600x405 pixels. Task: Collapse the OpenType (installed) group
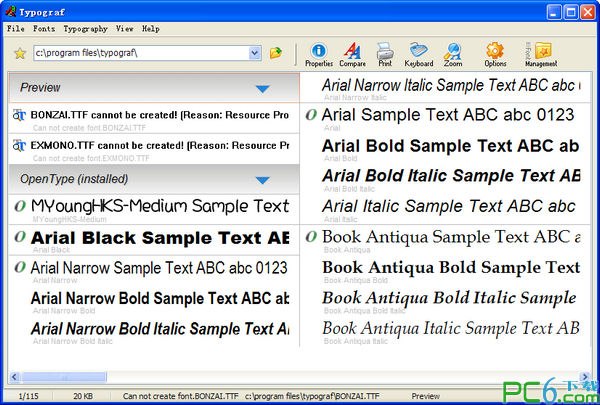[x=262, y=180]
